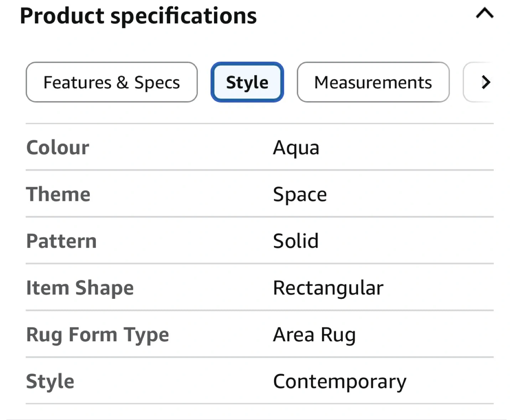The width and height of the screenshot is (513, 420).
Task: Open the Features & Specs tab
Action: [112, 82]
